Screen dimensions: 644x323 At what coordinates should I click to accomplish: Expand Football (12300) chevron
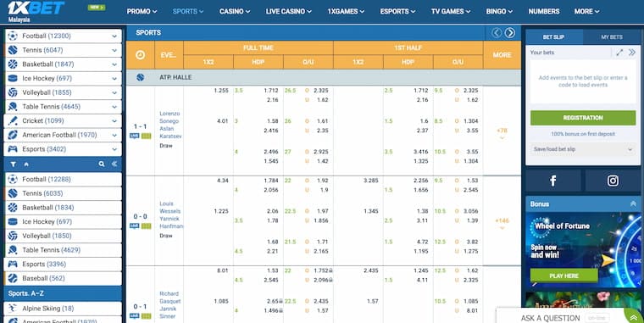114,36
